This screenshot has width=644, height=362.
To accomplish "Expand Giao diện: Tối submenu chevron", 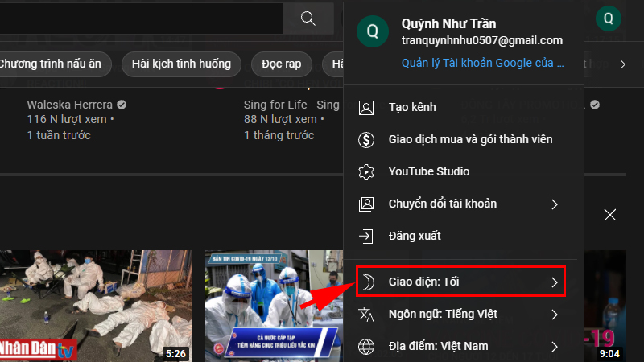I will click(x=555, y=282).
